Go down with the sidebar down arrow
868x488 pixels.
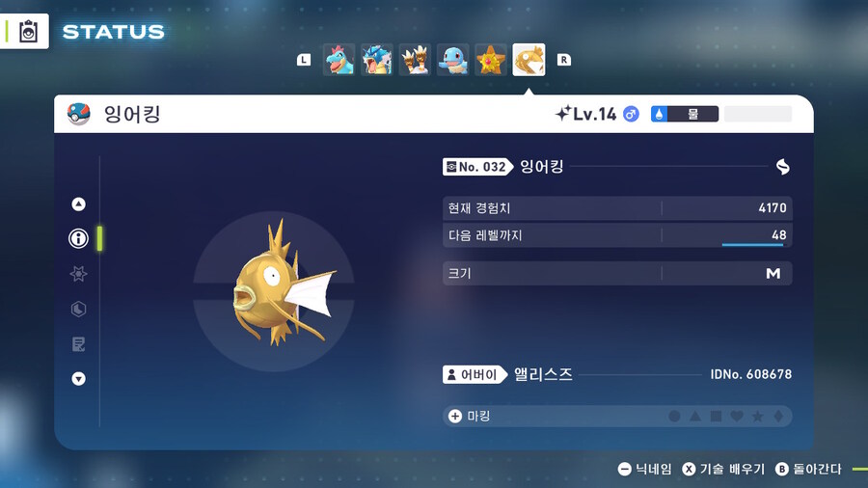(79, 379)
